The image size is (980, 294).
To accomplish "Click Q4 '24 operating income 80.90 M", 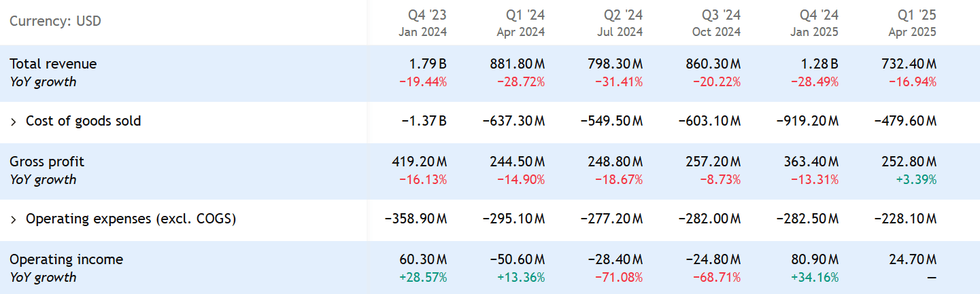I will tap(808, 259).
